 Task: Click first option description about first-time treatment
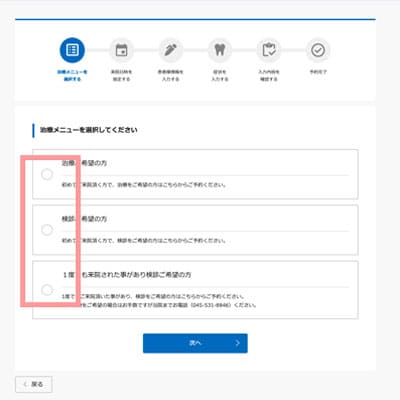pyautogui.click(x=144, y=185)
